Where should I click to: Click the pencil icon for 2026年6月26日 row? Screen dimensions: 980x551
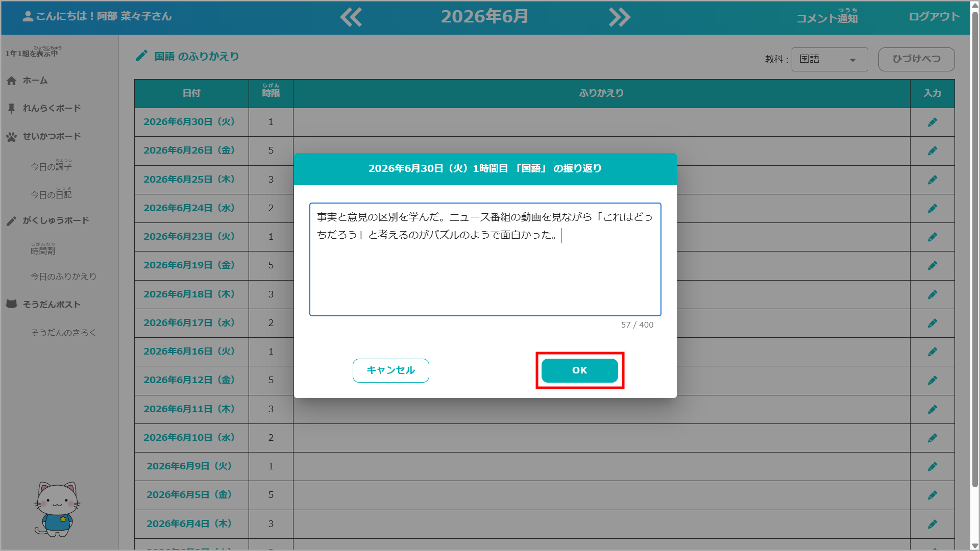pyautogui.click(x=933, y=151)
